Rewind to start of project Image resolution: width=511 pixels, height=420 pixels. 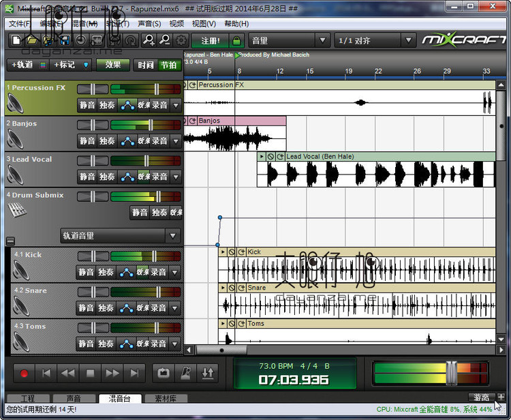[x=46, y=373]
